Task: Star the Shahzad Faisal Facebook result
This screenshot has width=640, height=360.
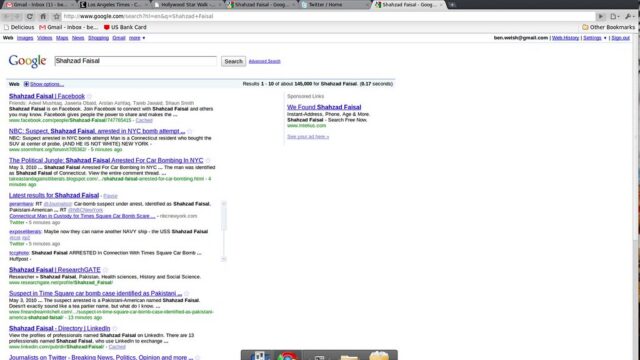Action: [89, 96]
